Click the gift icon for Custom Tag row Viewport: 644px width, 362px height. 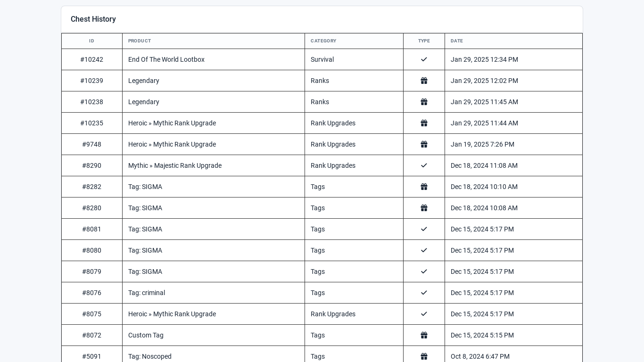(424, 335)
